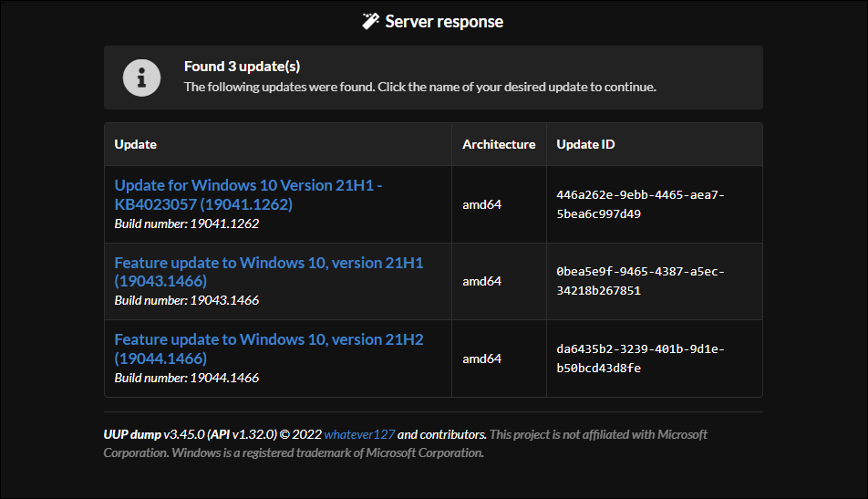868x499 pixels.
Task: Visit the whatever127 author link
Action: coord(359,434)
